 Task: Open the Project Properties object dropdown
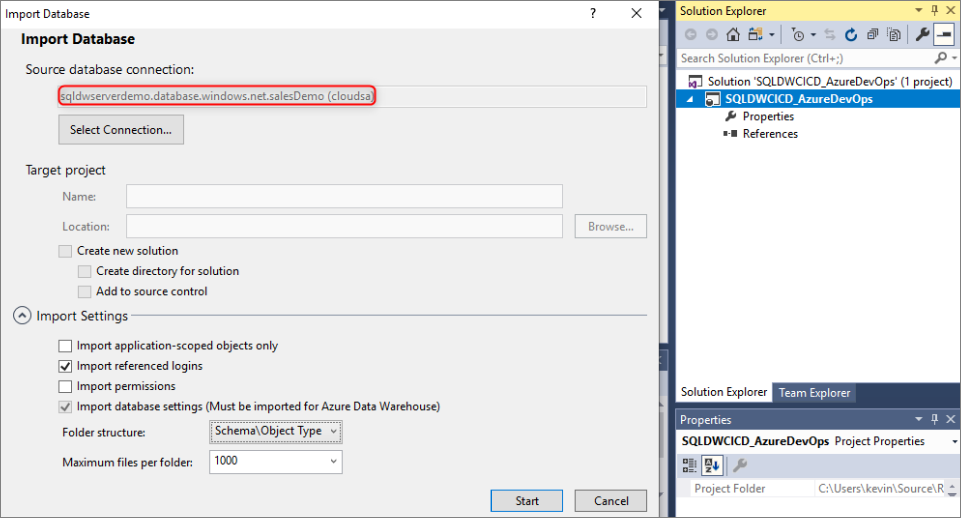pyautogui.click(x=954, y=441)
